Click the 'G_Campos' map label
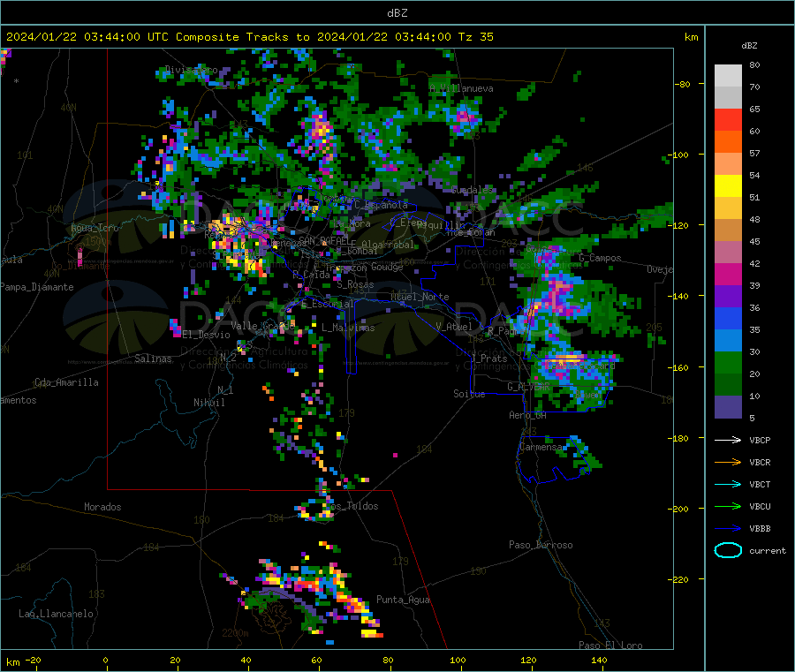Image resolution: width=795 pixels, height=672 pixels. point(600,258)
